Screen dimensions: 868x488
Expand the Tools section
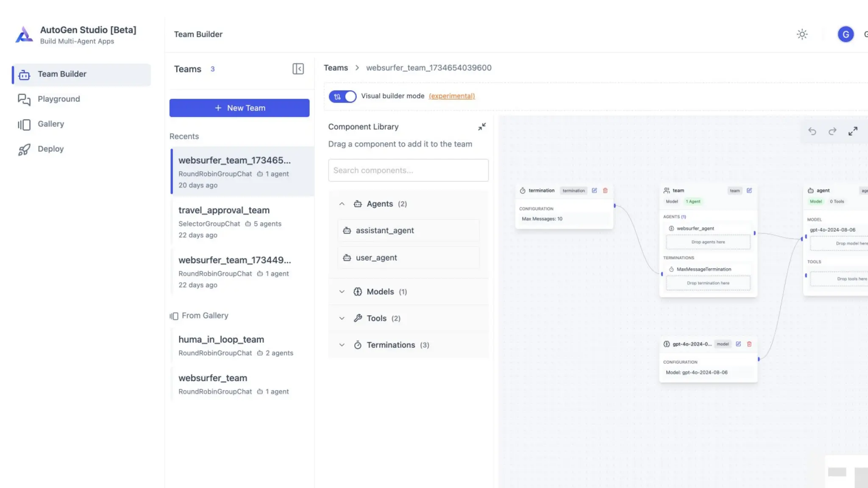coord(342,318)
